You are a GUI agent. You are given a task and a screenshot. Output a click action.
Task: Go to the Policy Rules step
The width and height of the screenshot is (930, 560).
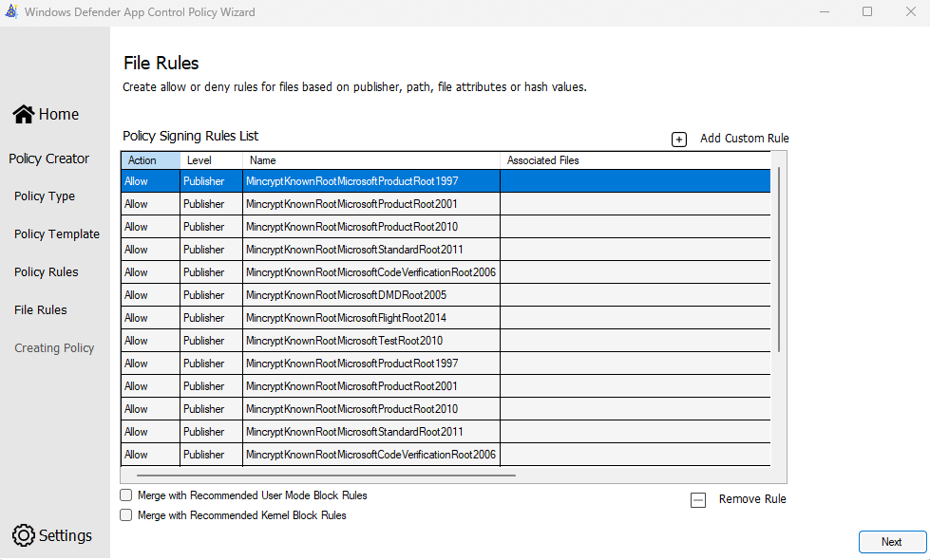click(x=47, y=272)
